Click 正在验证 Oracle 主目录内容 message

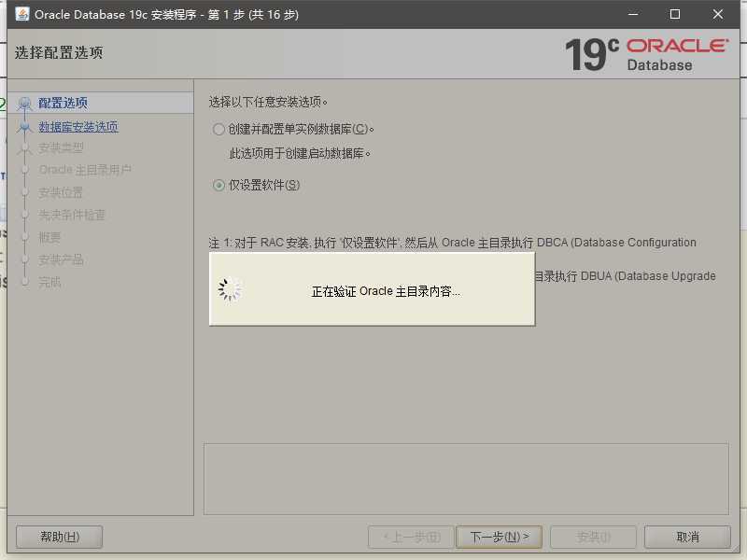pos(386,291)
